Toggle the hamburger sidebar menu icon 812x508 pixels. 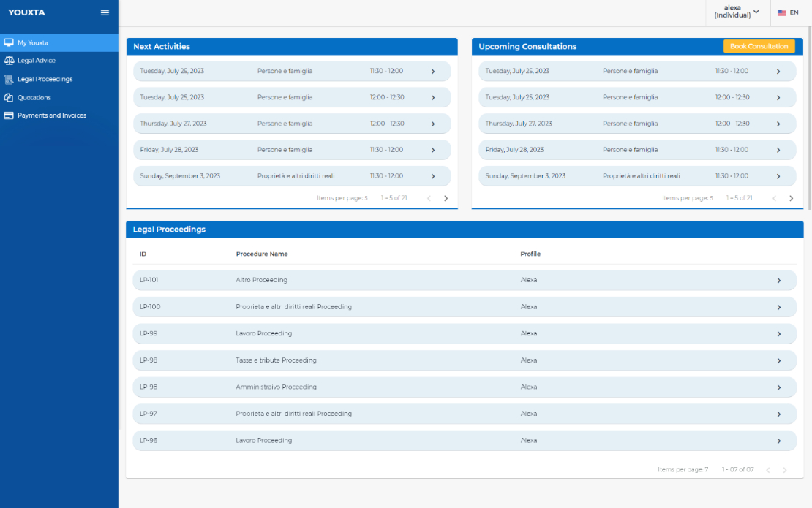click(105, 13)
